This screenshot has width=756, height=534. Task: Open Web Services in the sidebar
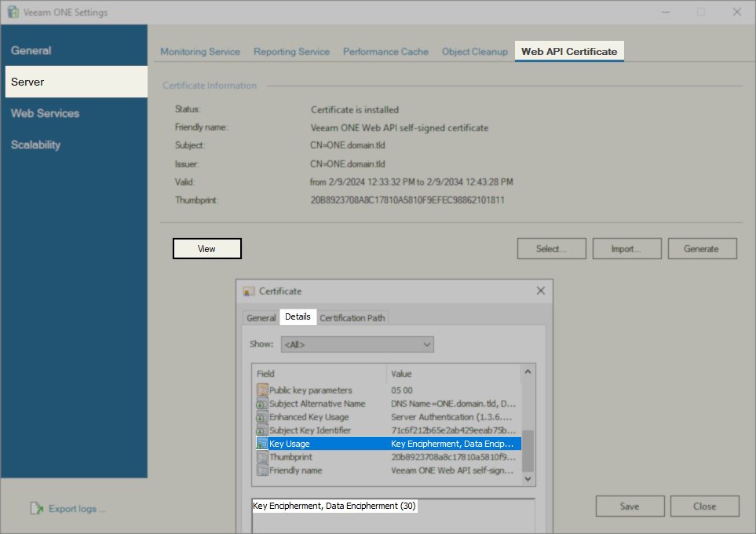tap(76, 113)
